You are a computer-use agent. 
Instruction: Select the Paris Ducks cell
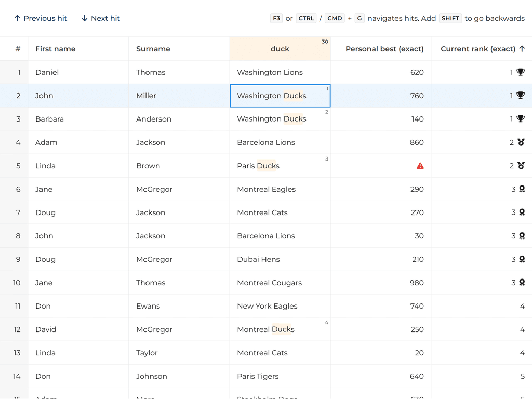[280, 166]
